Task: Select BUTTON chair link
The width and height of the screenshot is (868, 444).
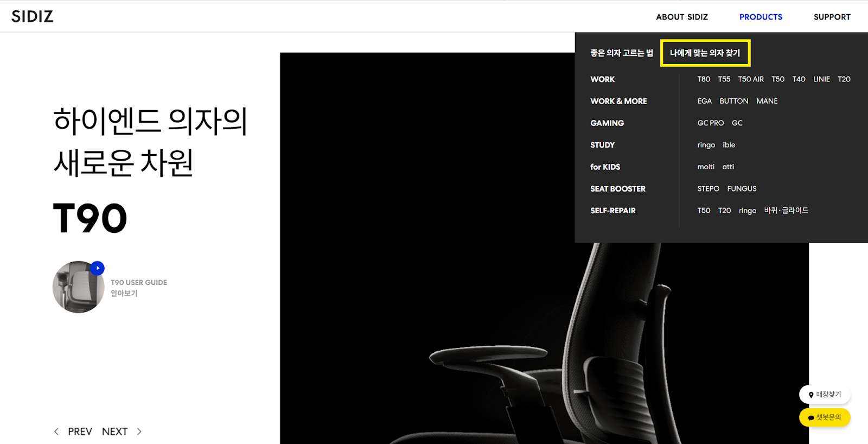Action: 734,101
